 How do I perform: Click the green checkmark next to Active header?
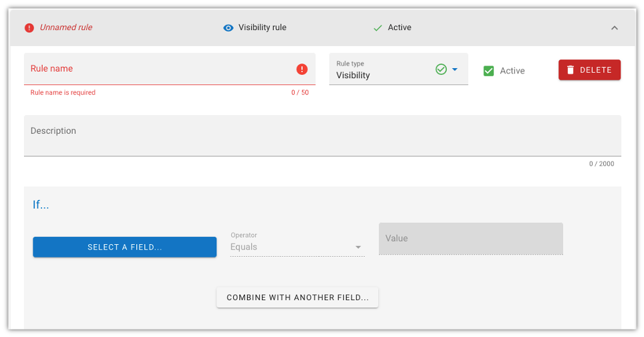378,28
